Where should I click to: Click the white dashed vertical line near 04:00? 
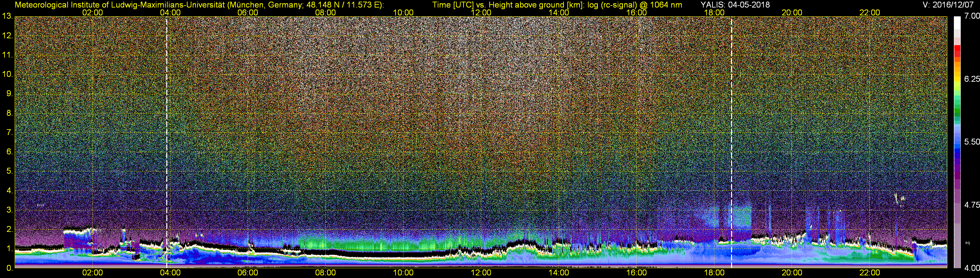(x=167, y=142)
